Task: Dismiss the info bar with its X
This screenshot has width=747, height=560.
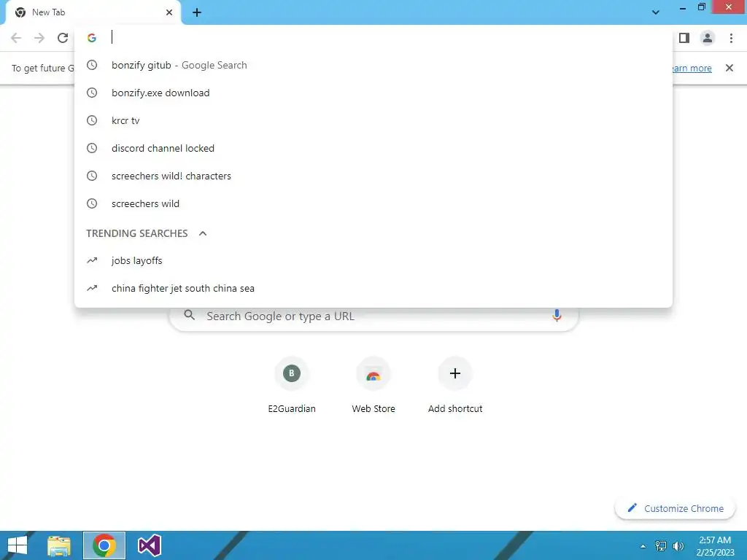Action: click(x=729, y=68)
